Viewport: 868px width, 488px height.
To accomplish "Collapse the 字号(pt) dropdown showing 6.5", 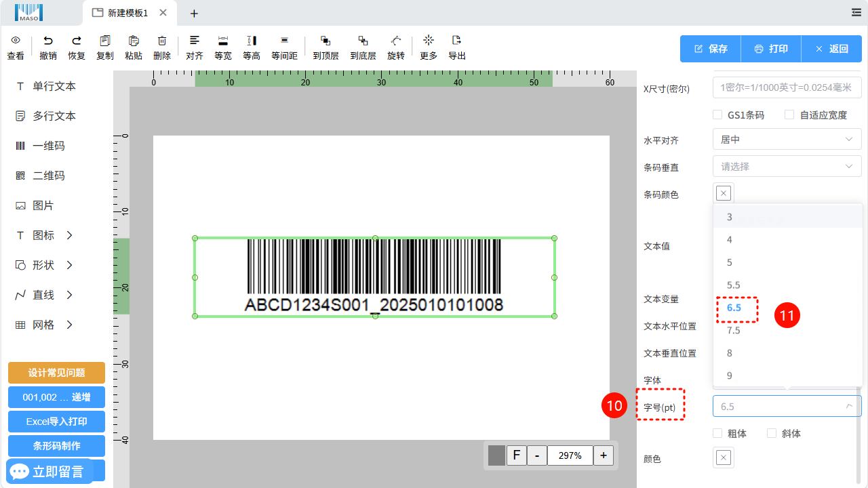I will pos(787,406).
